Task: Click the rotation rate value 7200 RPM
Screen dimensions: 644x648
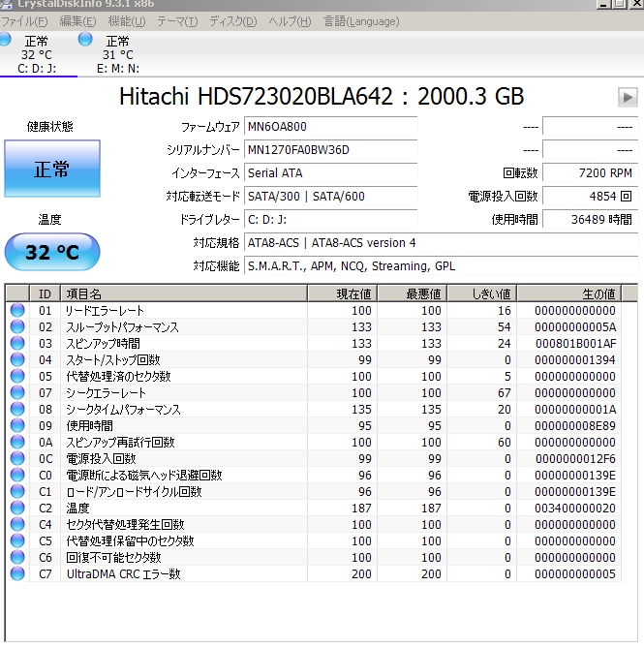Action: coord(591,172)
